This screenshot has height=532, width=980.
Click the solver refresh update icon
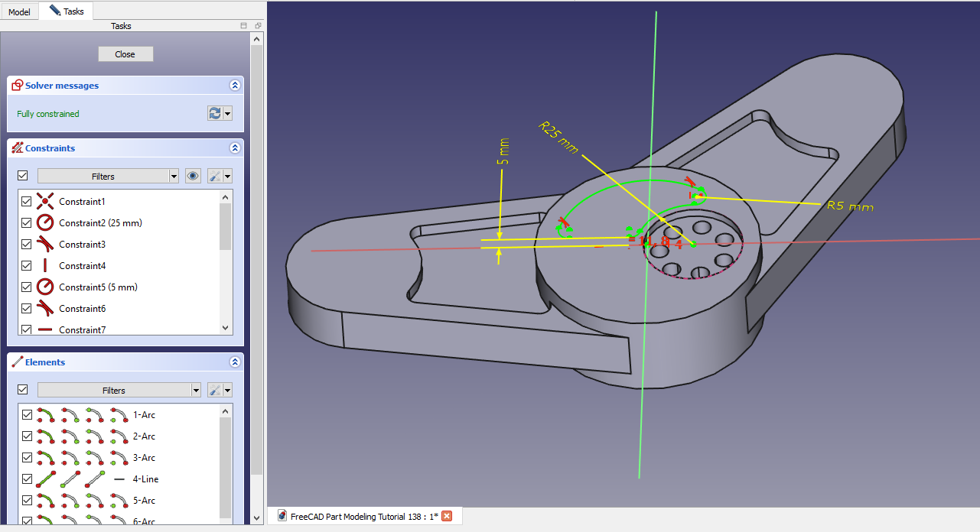click(x=215, y=113)
